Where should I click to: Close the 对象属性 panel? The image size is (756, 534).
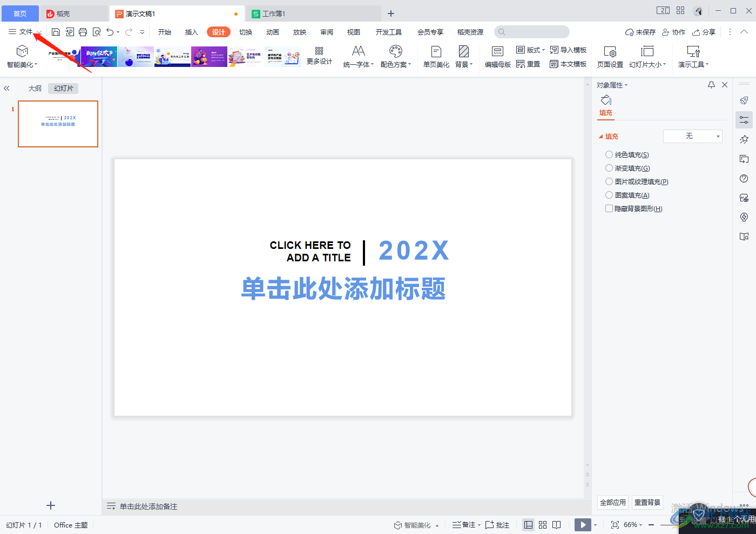[x=725, y=85]
